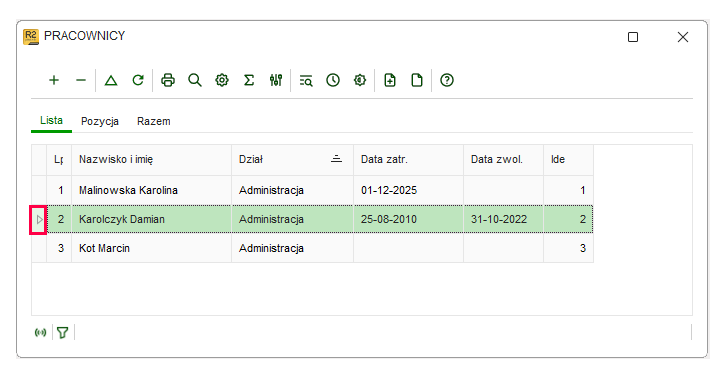Image resolution: width=727 pixels, height=390 pixels.
Task: Click the triangle edit icon in toolbar
Action: pyautogui.click(x=111, y=80)
